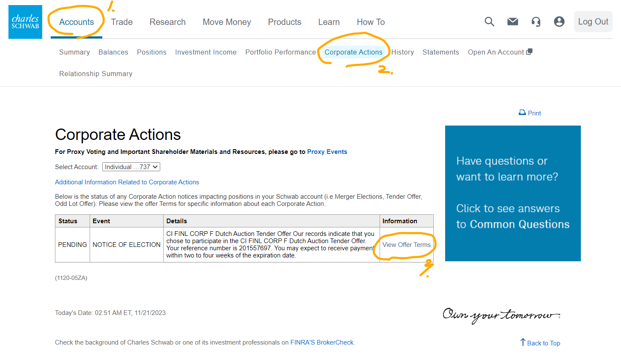Viewport: 621px width, 364px height.
Task: Click the Back to Top arrow icon
Action: point(523,342)
